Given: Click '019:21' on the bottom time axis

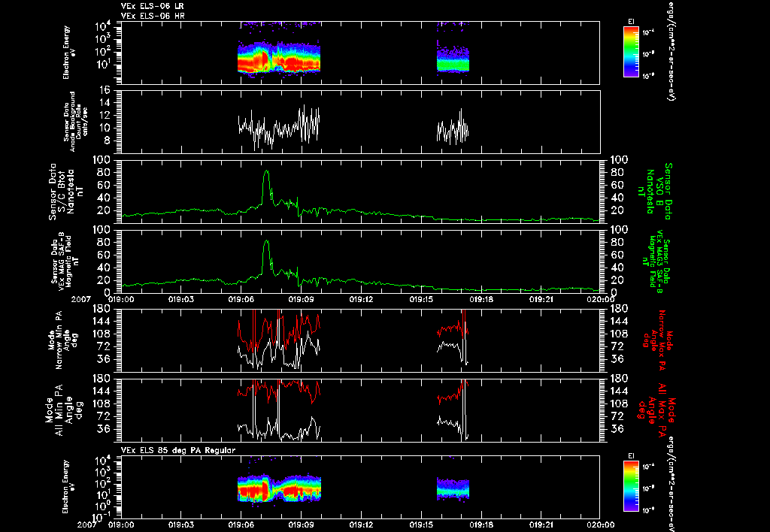Looking at the screenshot, I should click(x=542, y=524).
